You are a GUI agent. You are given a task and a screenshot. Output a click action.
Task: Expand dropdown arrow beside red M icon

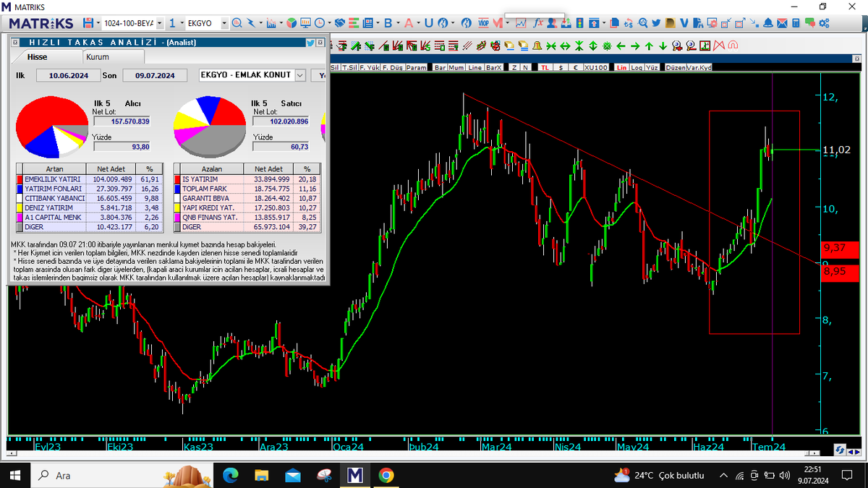(508, 23)
